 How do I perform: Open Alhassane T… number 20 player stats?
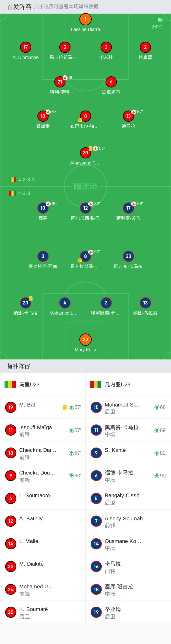point(85,153)
